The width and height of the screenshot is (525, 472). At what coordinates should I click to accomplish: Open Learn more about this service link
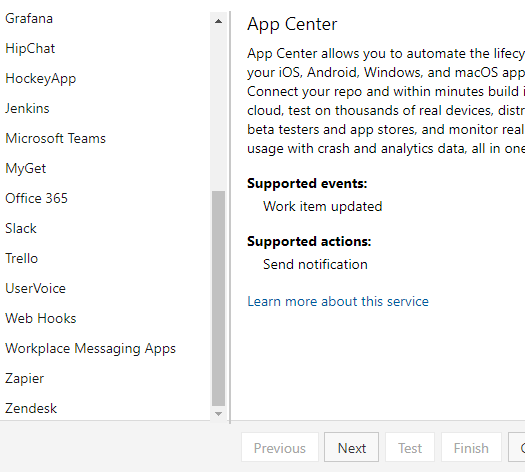point(338,302)
